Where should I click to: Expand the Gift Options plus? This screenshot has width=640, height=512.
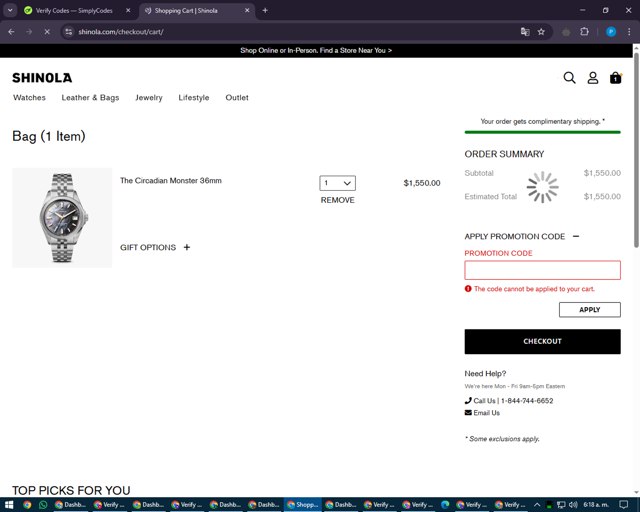click(187, 247)
